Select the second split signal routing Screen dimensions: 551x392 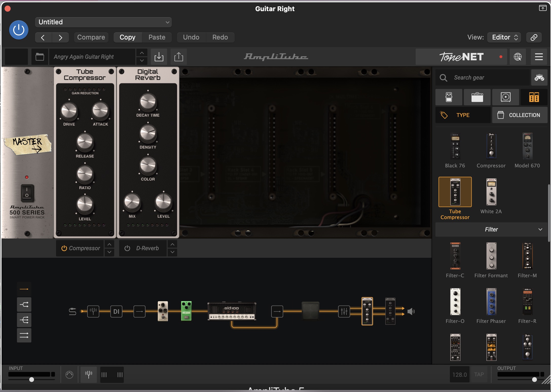24,304
